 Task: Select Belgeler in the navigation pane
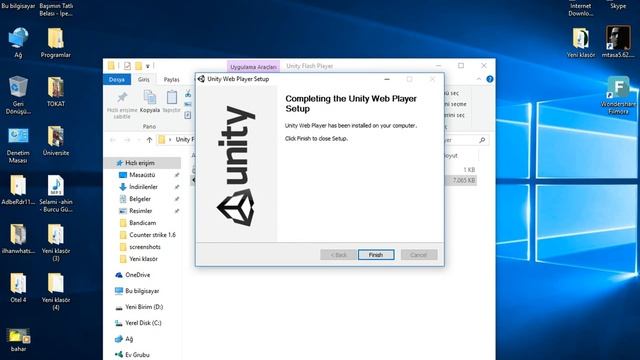140,199
